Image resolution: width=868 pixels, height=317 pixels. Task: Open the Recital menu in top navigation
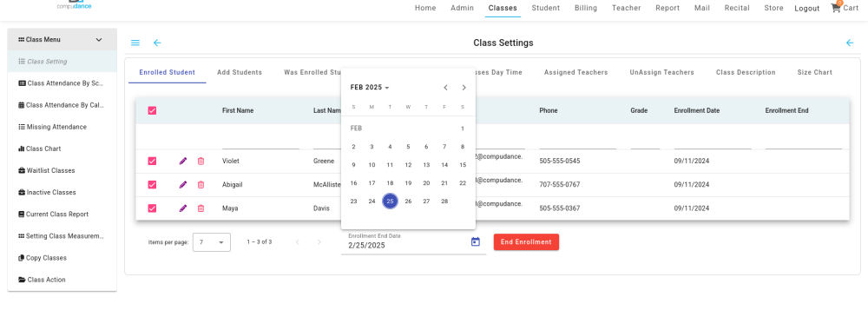coord(737,8)
